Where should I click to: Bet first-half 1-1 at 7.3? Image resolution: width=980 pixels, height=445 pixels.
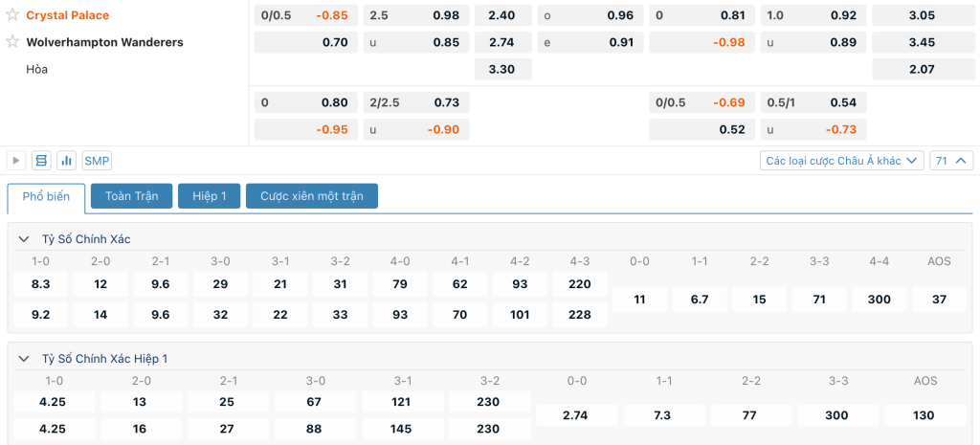(664, 415)
